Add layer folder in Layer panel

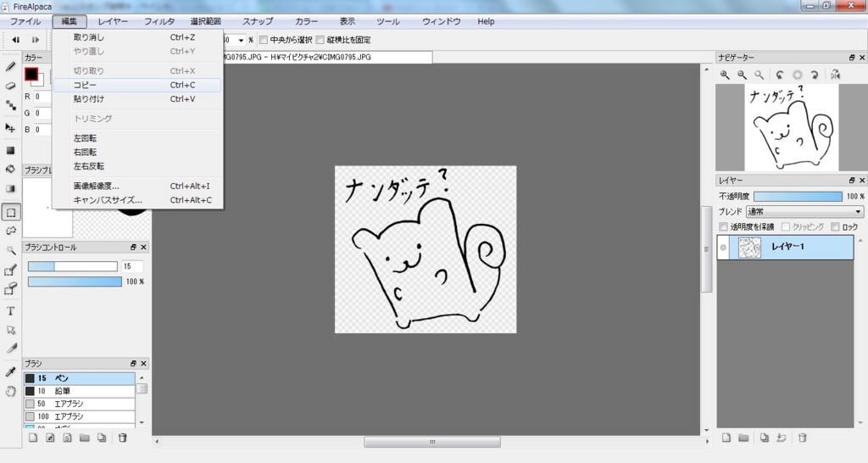tap(743, 438)
